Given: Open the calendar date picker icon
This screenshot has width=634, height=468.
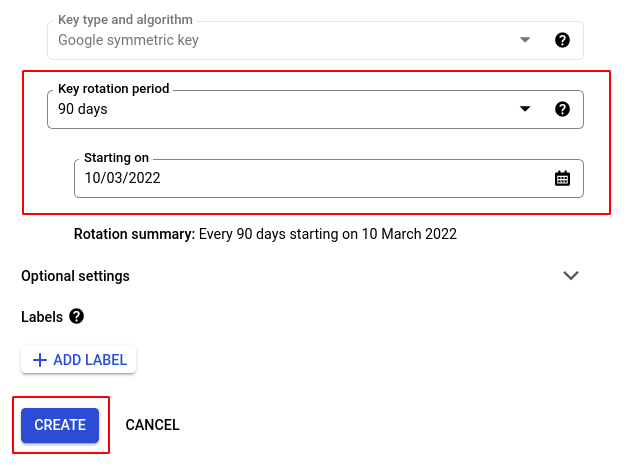Looking at the screenshot, I should (x=562, y=178).
